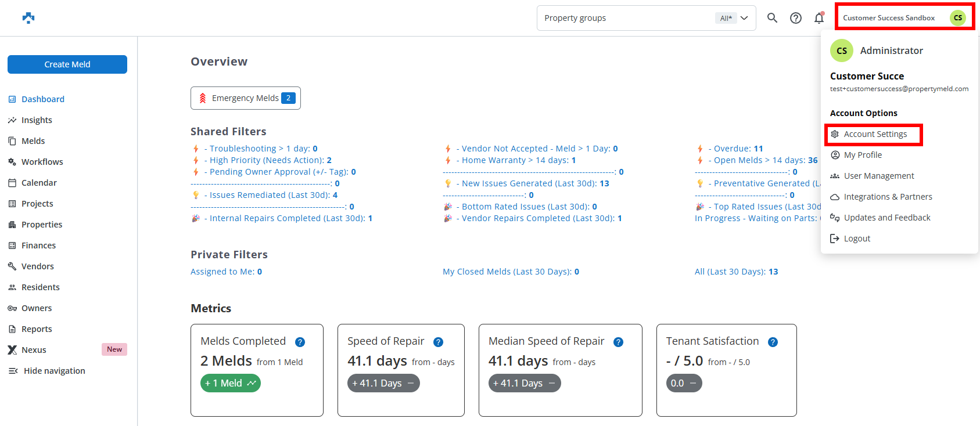Go to Workflows in the sidebar
Viewport: 980px width, 426px height.
[42, 162]
